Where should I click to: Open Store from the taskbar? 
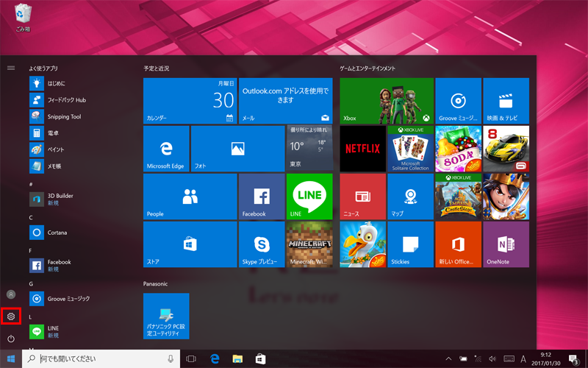coord(260,359)
